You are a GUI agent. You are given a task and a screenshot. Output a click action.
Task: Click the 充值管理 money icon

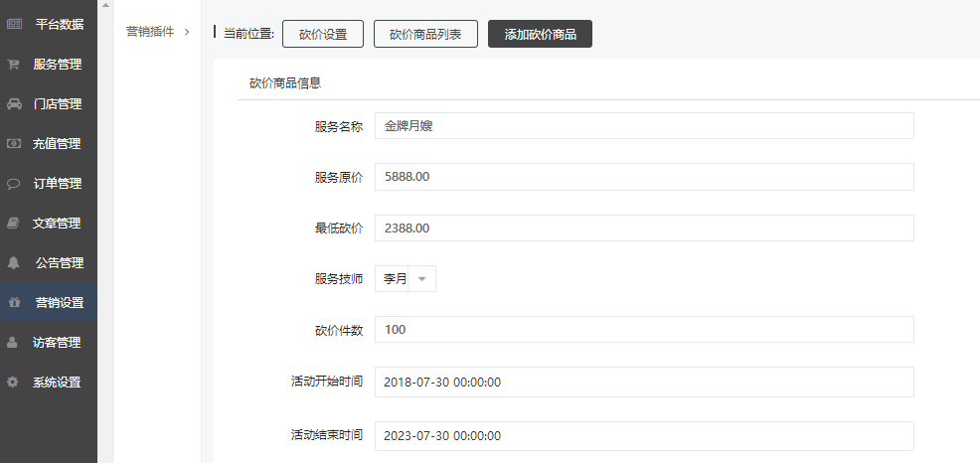pos(14,144)
